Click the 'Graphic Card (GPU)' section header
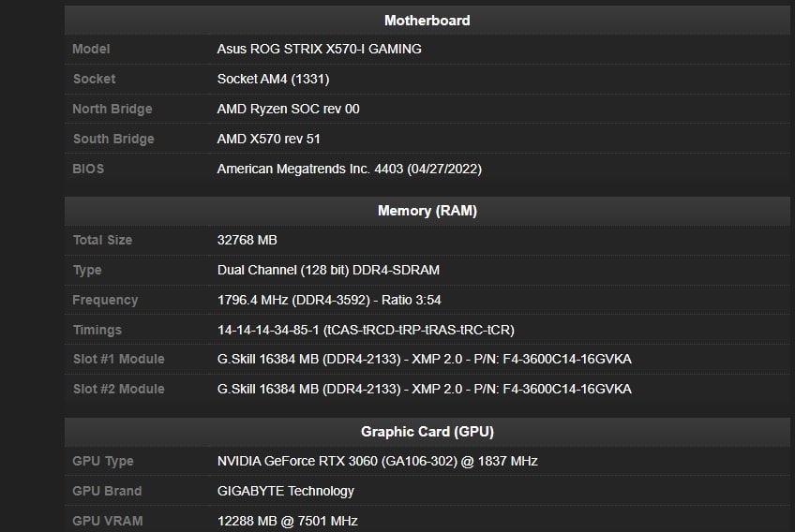 [x=427, y=432]
